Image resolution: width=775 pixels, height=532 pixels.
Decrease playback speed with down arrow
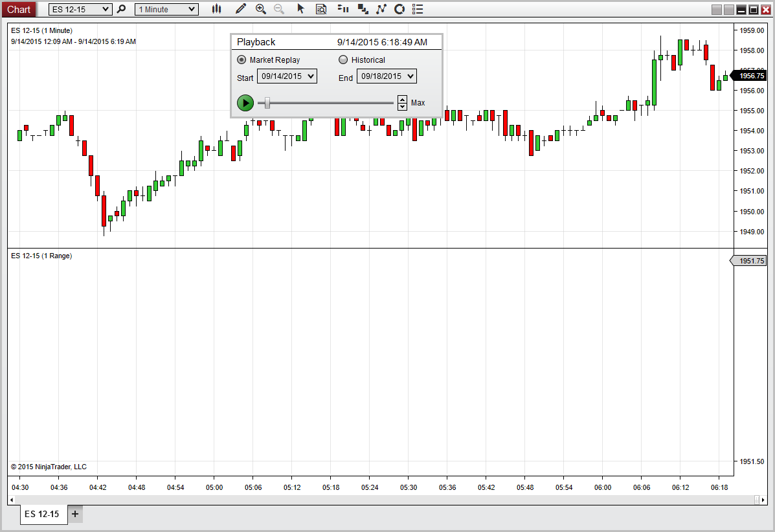tap(402, 106)
